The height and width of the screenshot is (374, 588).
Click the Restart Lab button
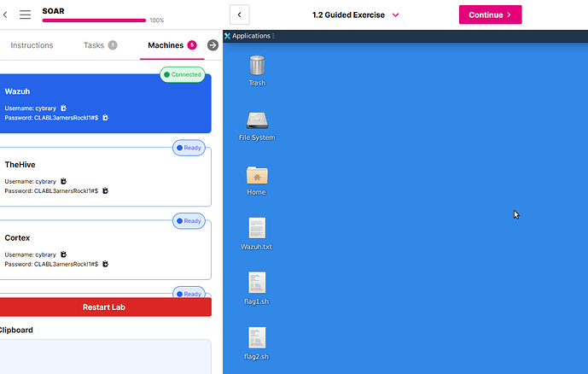tap(105, 307)
